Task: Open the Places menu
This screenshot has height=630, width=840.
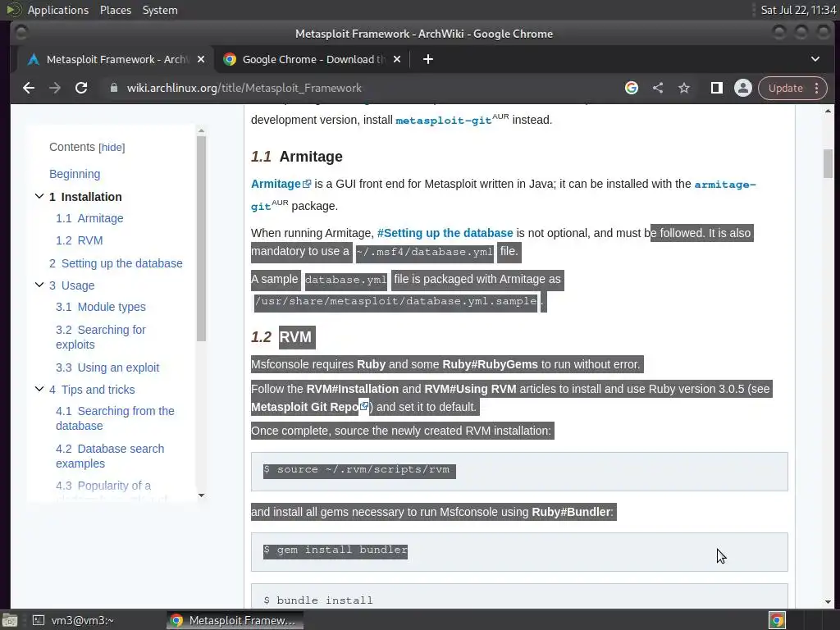Action: click(115, 10)
